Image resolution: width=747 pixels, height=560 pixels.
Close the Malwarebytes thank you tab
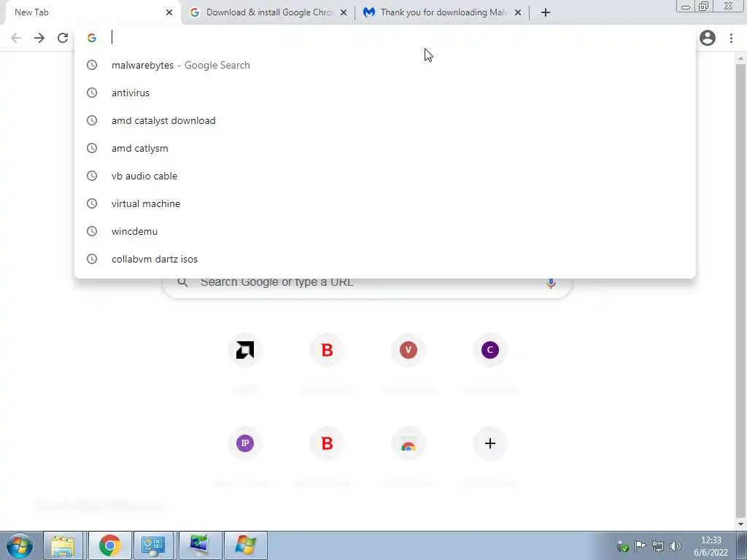518,12
